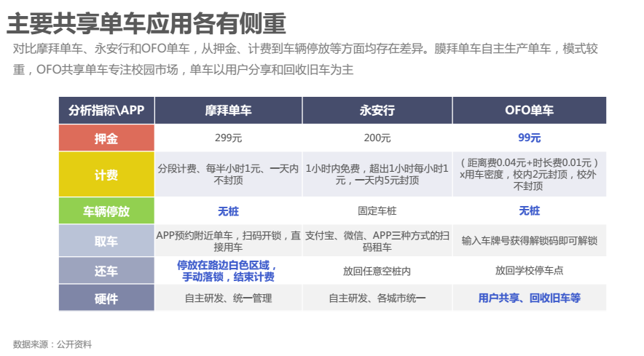Click the yellow 计费 row label
Viewport: 644px width, 356px height.
[x=106, y=175]
